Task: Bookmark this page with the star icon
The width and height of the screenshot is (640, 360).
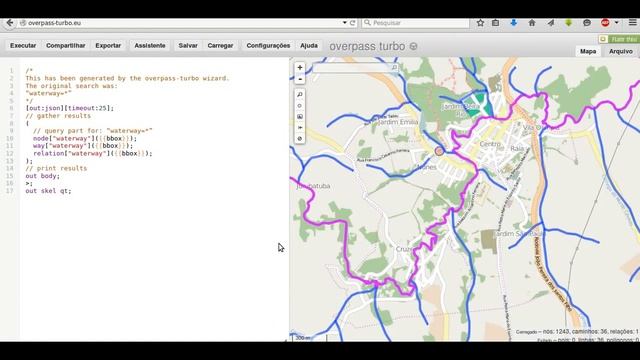Action: (480, 23)
